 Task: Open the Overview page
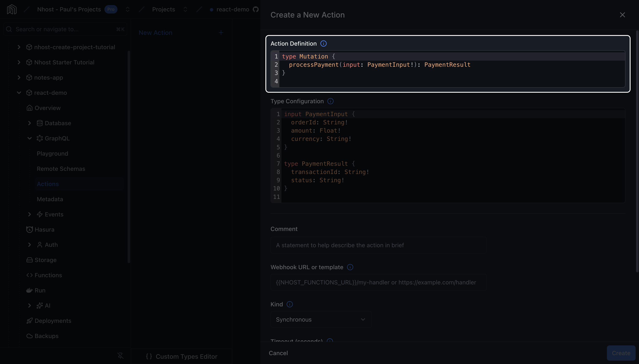[48, 108]
